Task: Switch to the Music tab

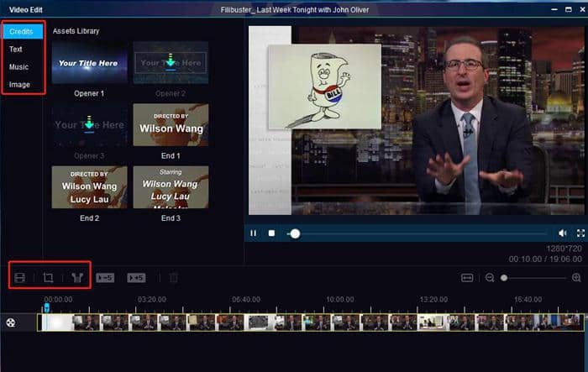Action: (x=18, y=66)
